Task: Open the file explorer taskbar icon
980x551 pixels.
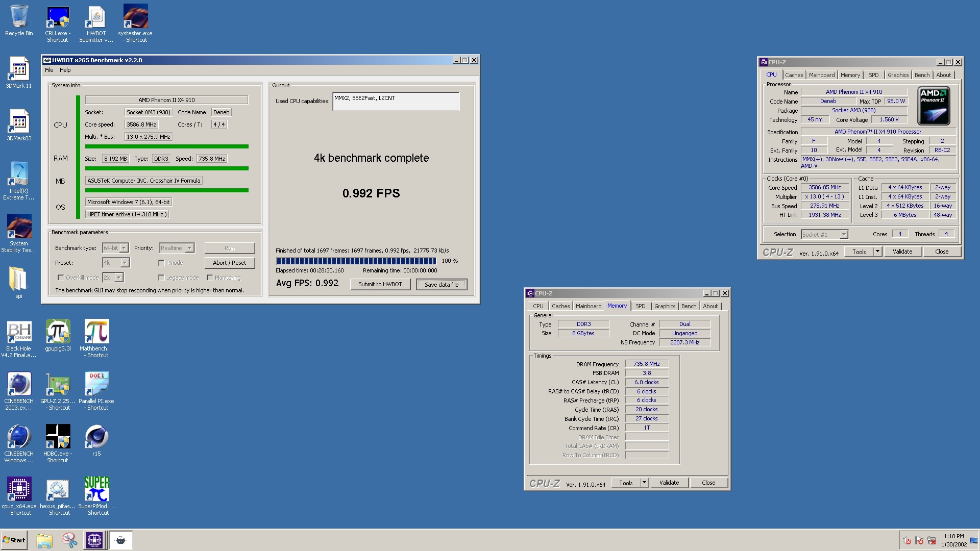Action: tap(44, 540)
